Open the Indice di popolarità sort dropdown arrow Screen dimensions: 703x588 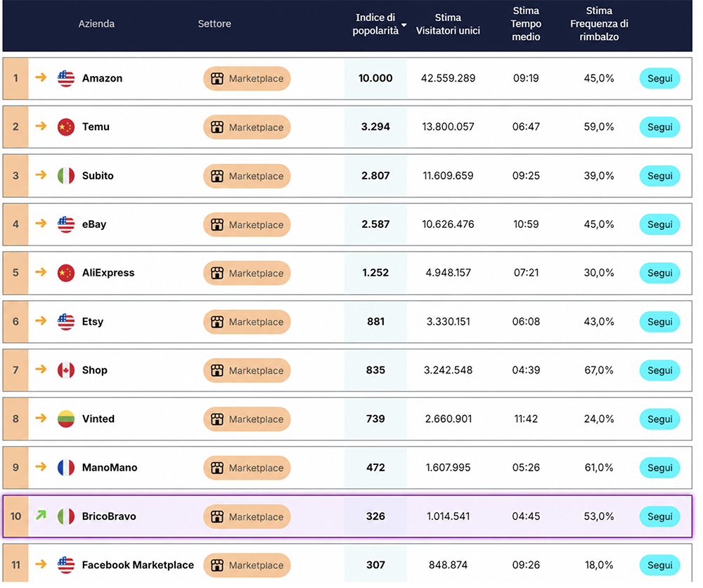(x=404, y=25)
